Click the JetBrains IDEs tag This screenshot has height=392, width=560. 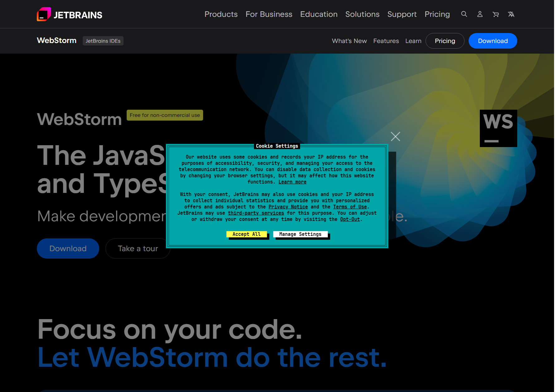pos(103,41)
